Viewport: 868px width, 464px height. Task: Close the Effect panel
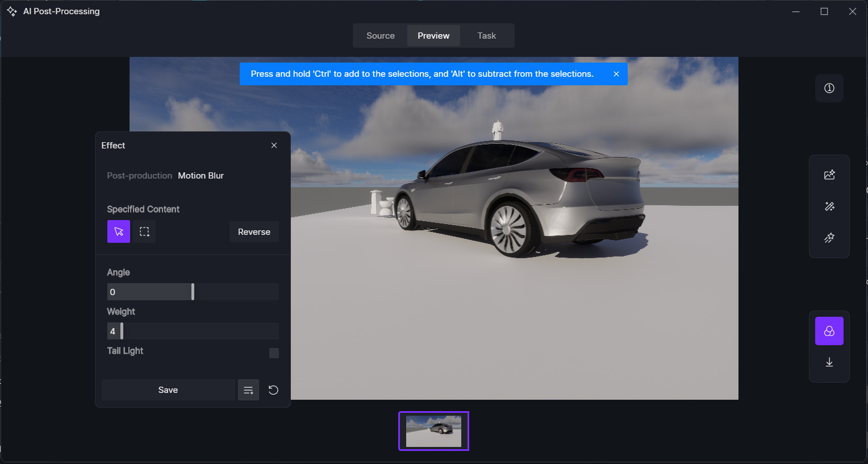click(x=274, y=146)
